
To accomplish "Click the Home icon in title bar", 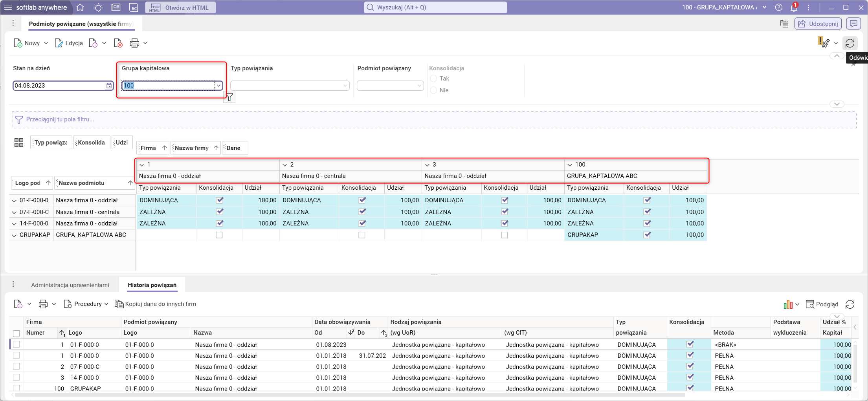I will (80, 7).
